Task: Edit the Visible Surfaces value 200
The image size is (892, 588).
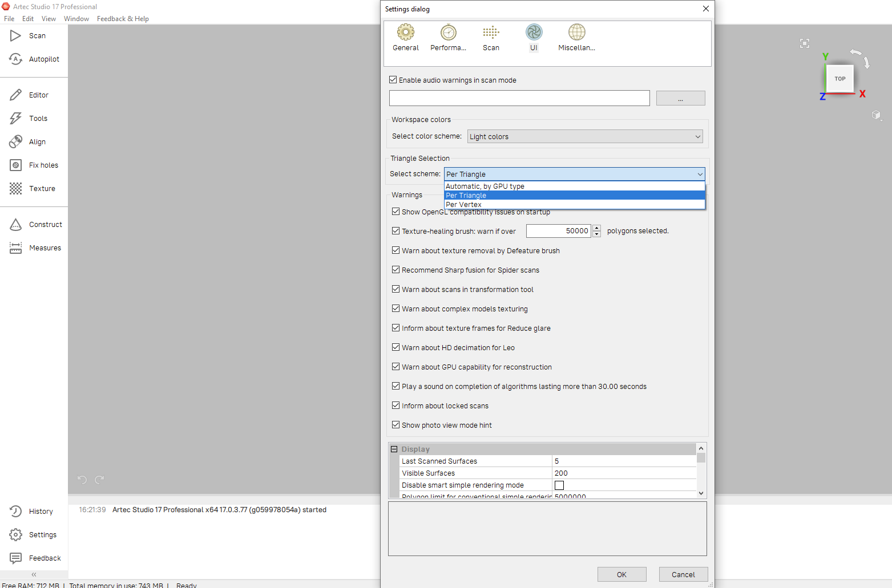Action: [x=624, y=473]
